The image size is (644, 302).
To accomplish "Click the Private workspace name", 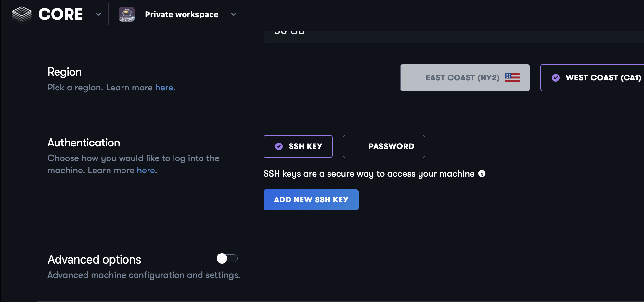I will click(x=182, y=15).
